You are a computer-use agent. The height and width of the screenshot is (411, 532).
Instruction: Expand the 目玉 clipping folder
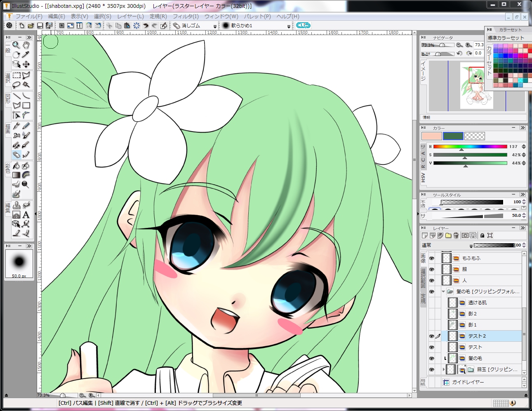click(443, 369)
